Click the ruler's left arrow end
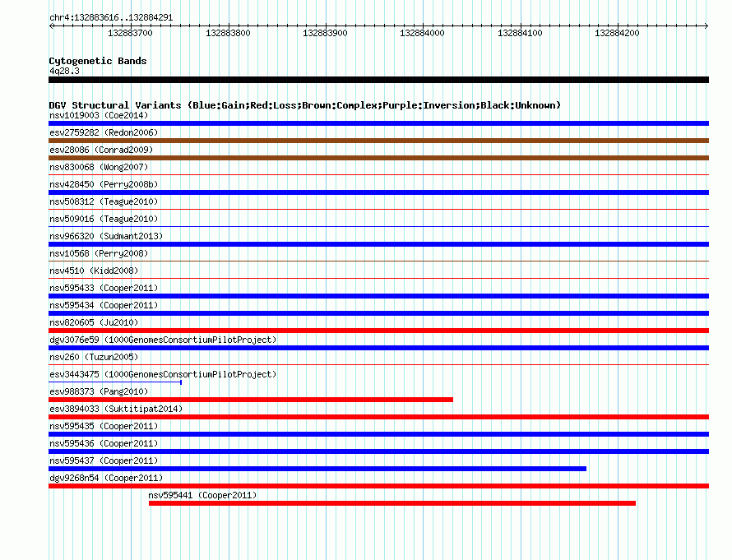The width and height of the screenshot is (732, 560). (51, 26)
